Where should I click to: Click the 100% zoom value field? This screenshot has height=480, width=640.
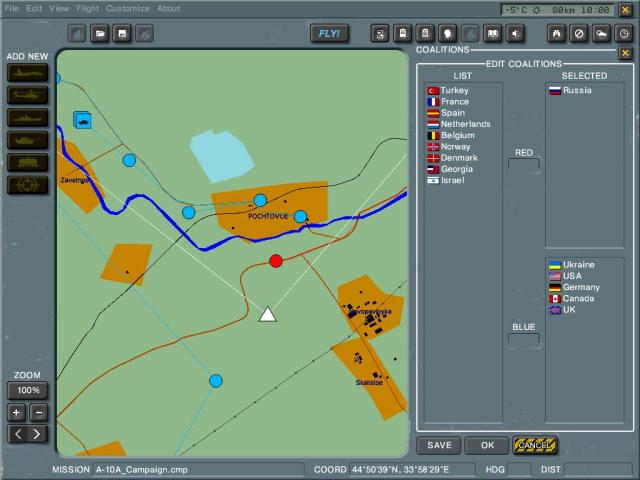(28, 391)
